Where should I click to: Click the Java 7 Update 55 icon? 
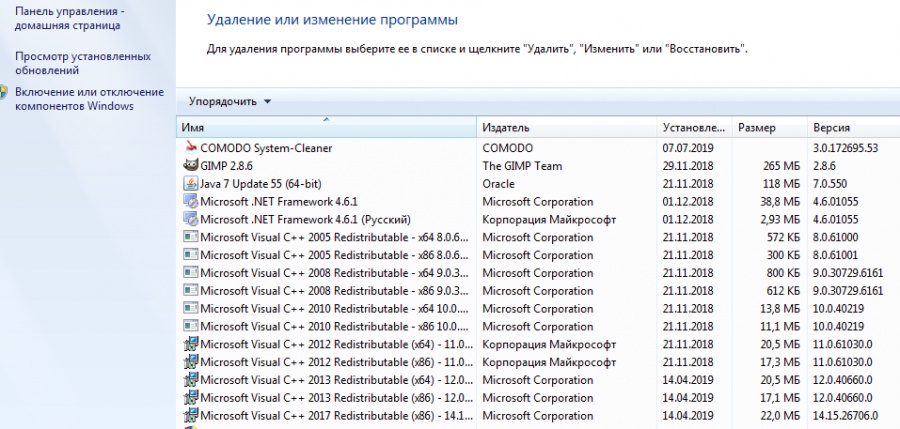[x=191, y=184]
